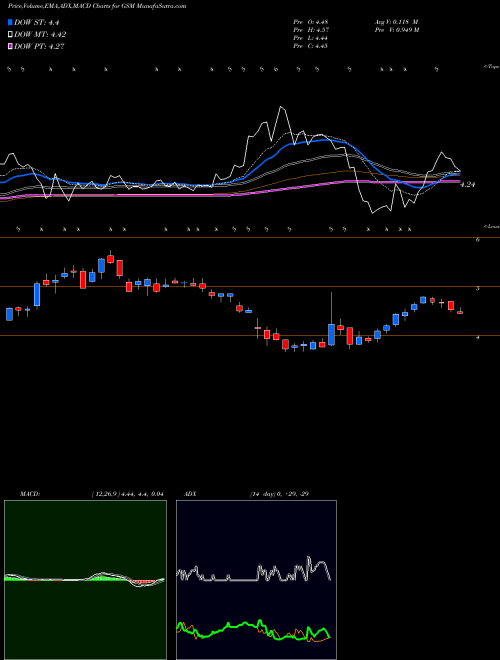Click the 'ADX' panel heading
Viewport: 500px width, 660px height.
(x=190, y=494)
